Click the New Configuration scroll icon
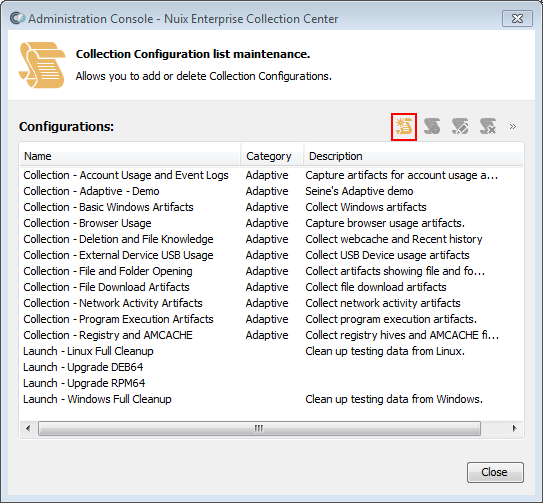 coord(404,126)
